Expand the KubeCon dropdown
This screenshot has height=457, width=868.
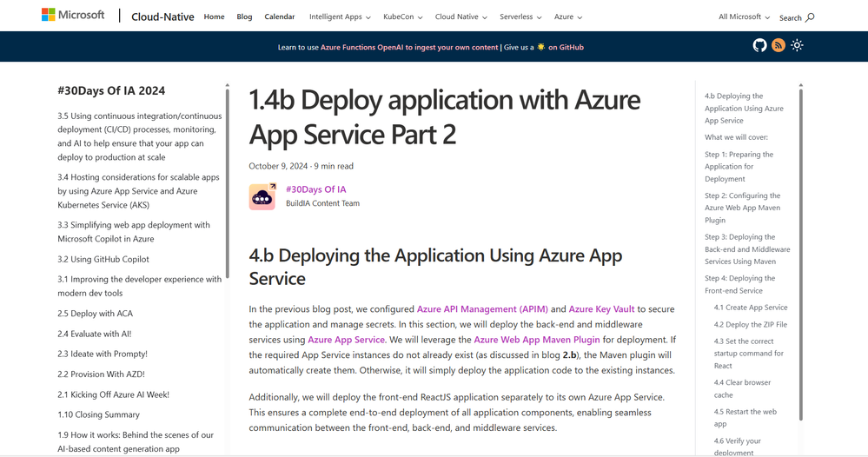pyautogui.click(x=403, y=17)
